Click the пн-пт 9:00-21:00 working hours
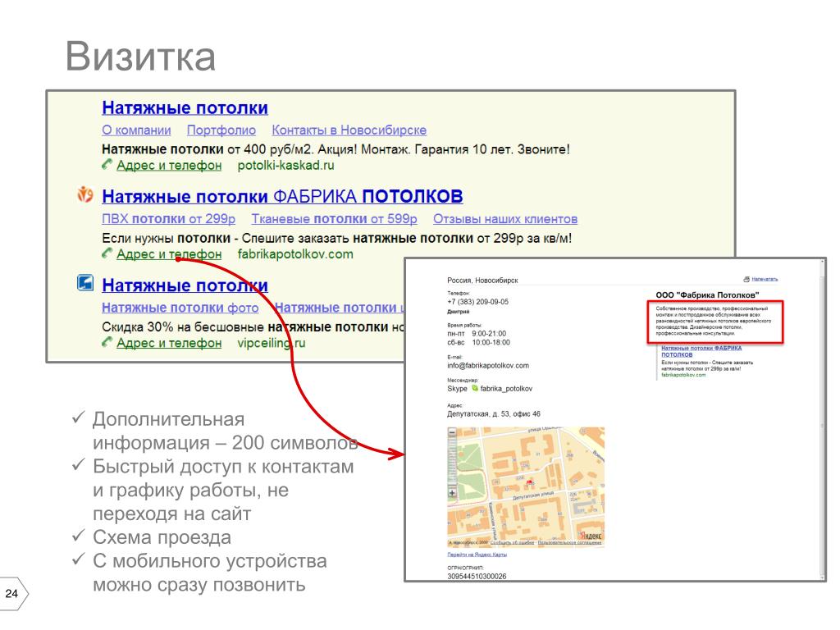The image size is (840, 630). click(477, 333)
